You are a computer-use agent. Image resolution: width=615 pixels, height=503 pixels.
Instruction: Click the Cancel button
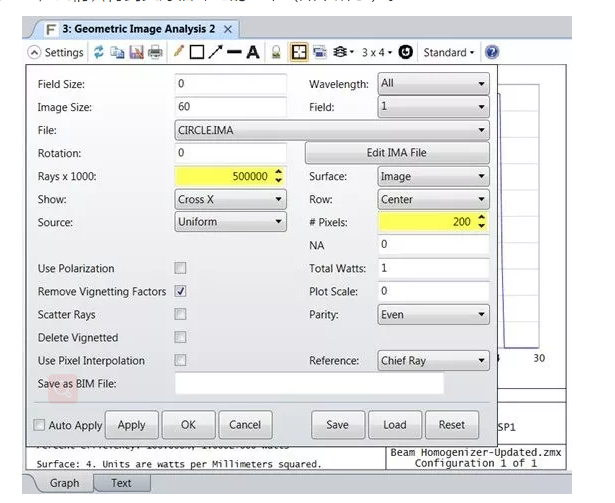coord(245,425)
